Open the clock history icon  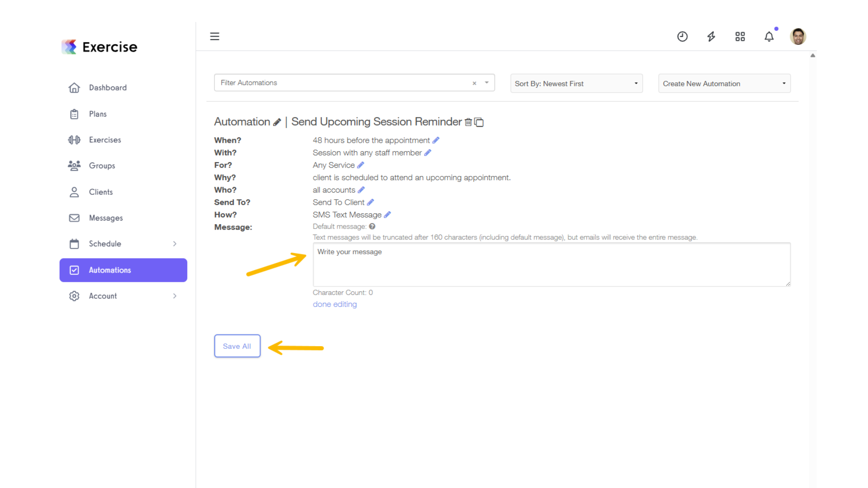[x=682, y=36]
